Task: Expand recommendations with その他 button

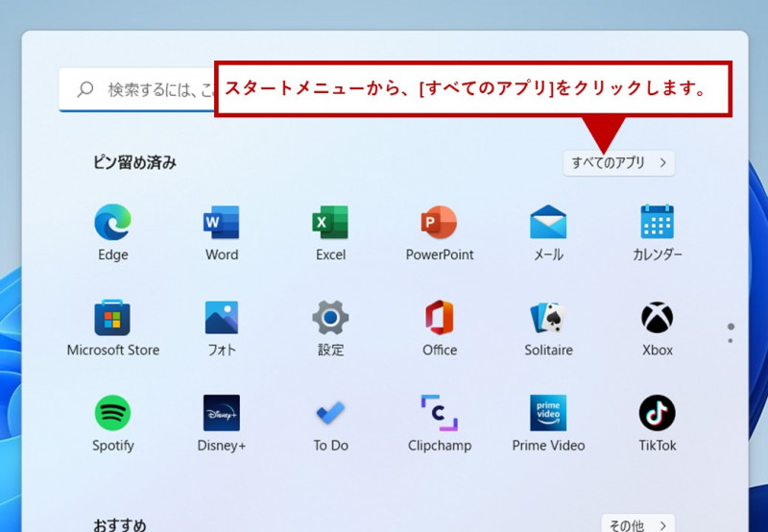Action: click(637, 524)
